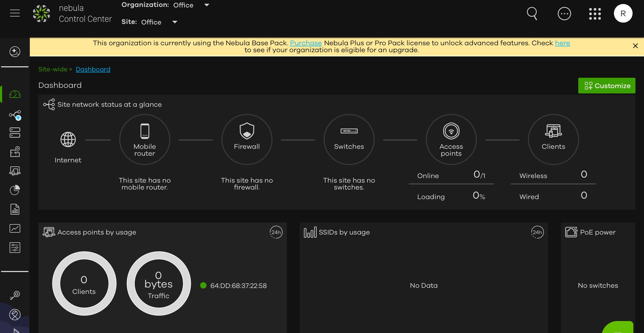The height and width of the screenshot is (333, 644).
Task: Click the Site-wide breadcrumb
Action: click(x=53, y=69)
